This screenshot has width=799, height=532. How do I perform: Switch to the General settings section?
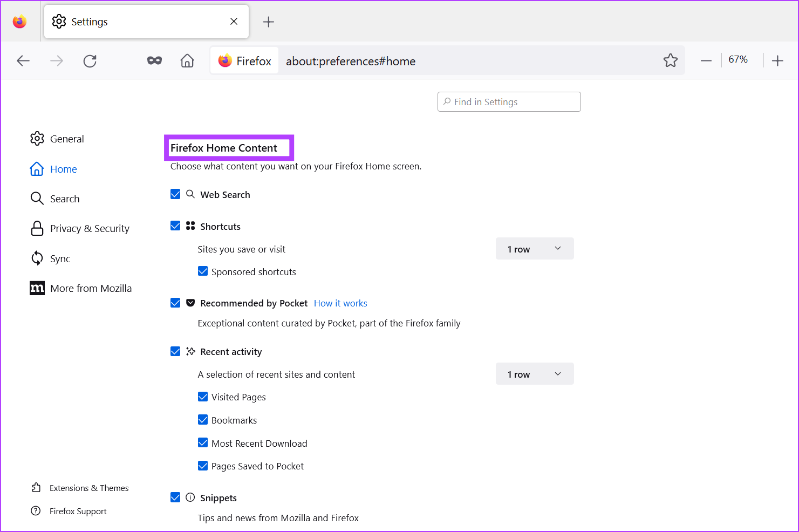67,139
